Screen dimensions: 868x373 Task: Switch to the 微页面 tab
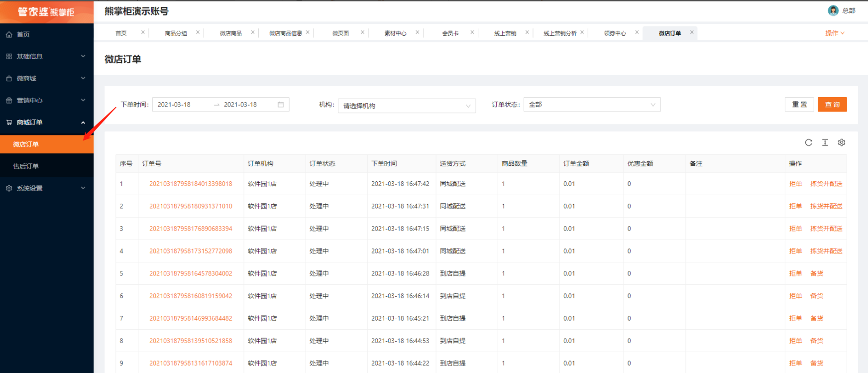(340, 33)
